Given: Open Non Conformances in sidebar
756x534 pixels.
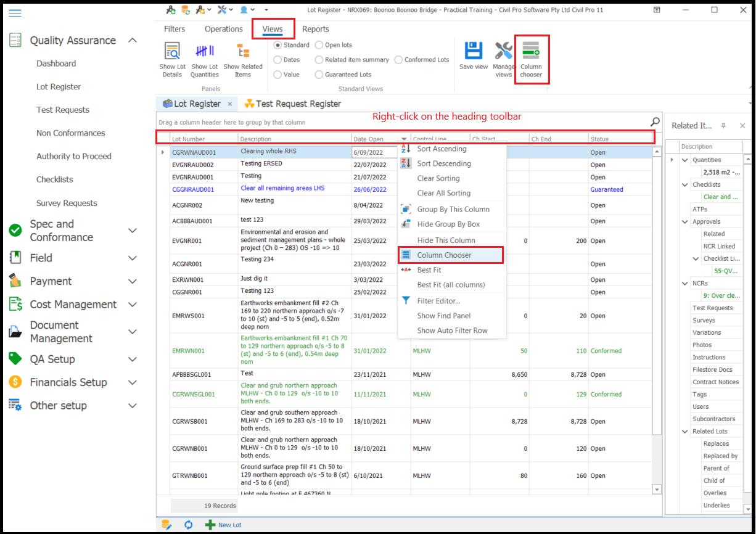Looking at the screenshot, I should tap(70, 133).
